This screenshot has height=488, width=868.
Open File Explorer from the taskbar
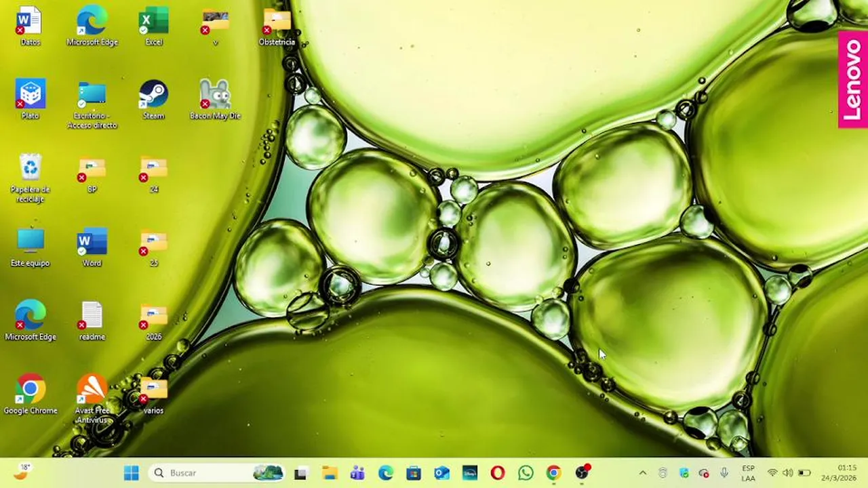pyautogui.click(x=329, y=472)
